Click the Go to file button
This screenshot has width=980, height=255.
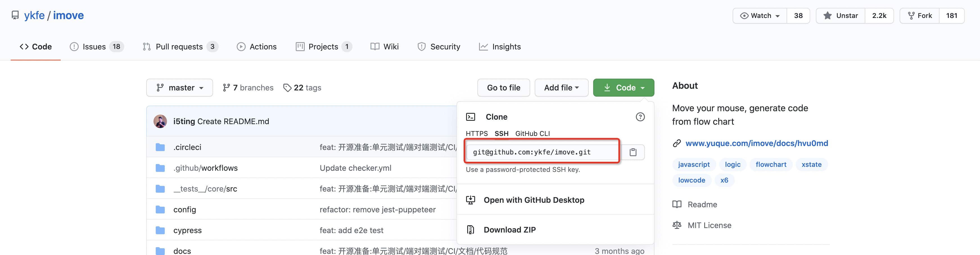[x=503, y=88]
